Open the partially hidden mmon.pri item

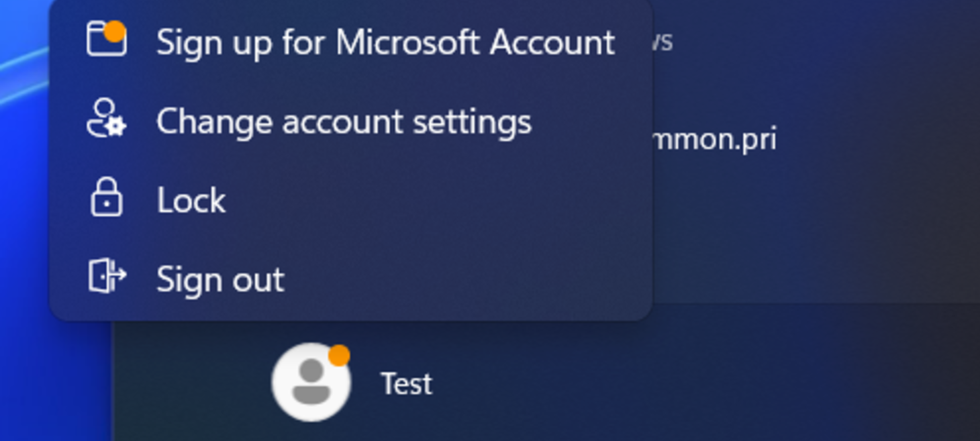pyautogui.click(x=715, y=139)
